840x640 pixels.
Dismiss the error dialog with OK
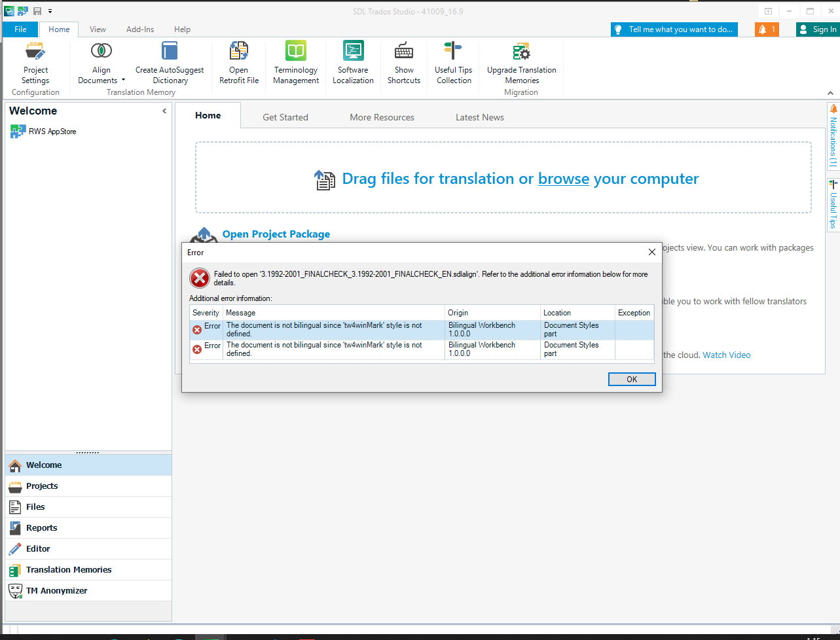coord(631,379)
